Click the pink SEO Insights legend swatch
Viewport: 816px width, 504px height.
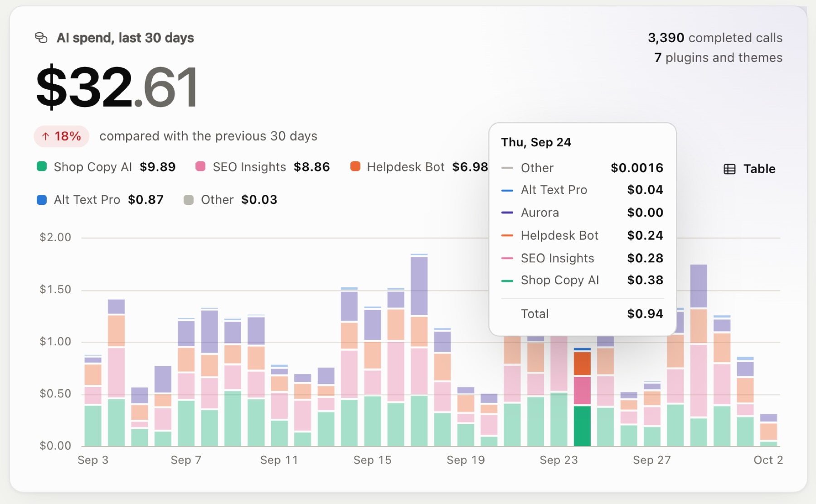[200, 166]
